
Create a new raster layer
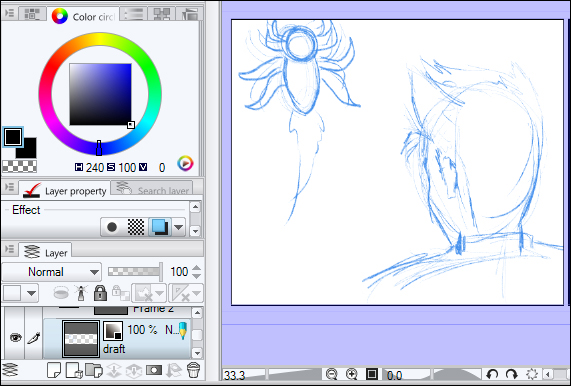[x=54, y=370]
